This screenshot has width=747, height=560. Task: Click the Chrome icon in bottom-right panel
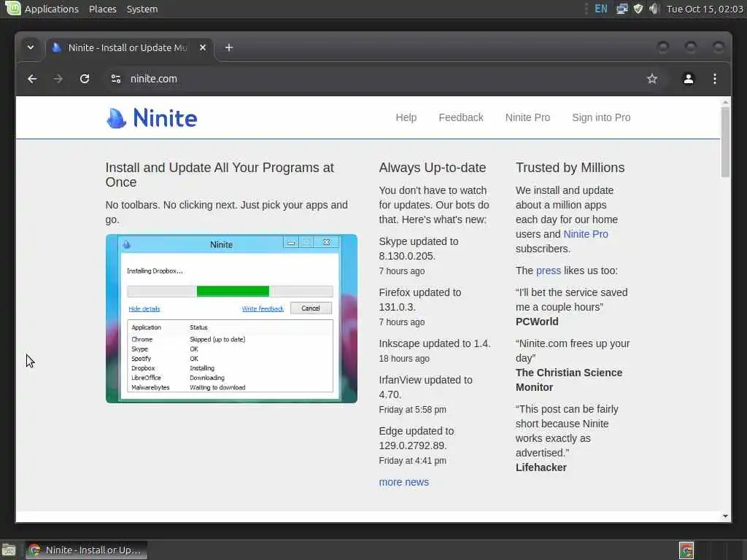pos(686,551)
